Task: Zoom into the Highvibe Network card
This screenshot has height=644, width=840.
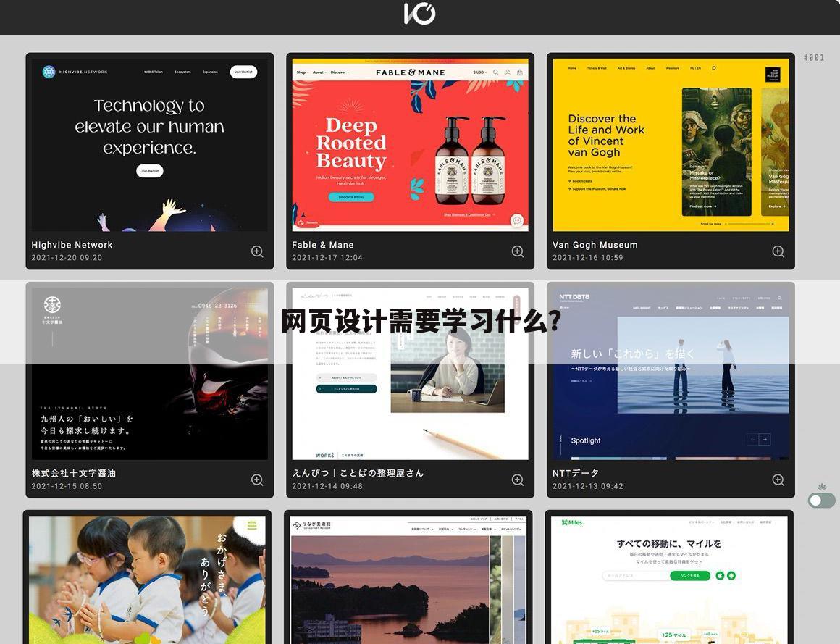Action: tap(257, 251)
